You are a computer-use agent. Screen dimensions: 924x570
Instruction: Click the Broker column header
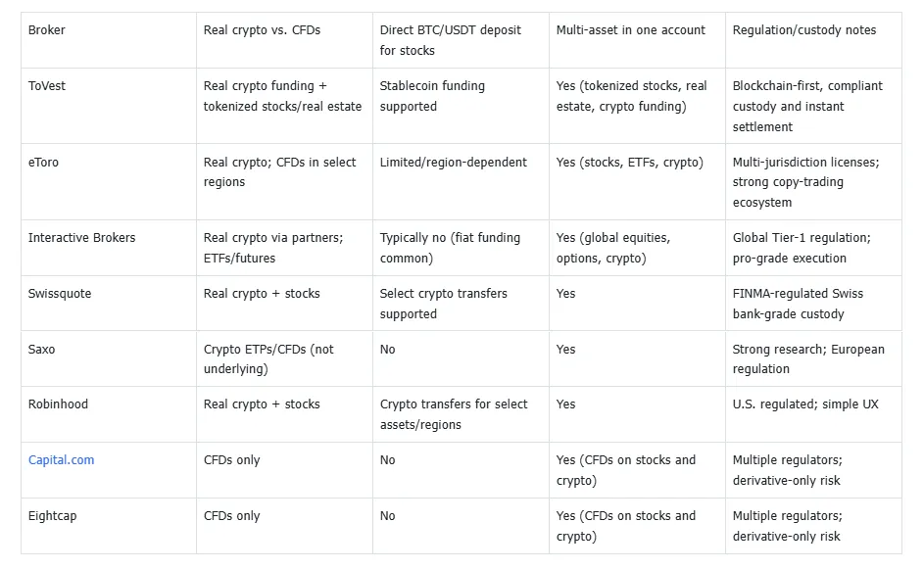(x=47, y=30)
